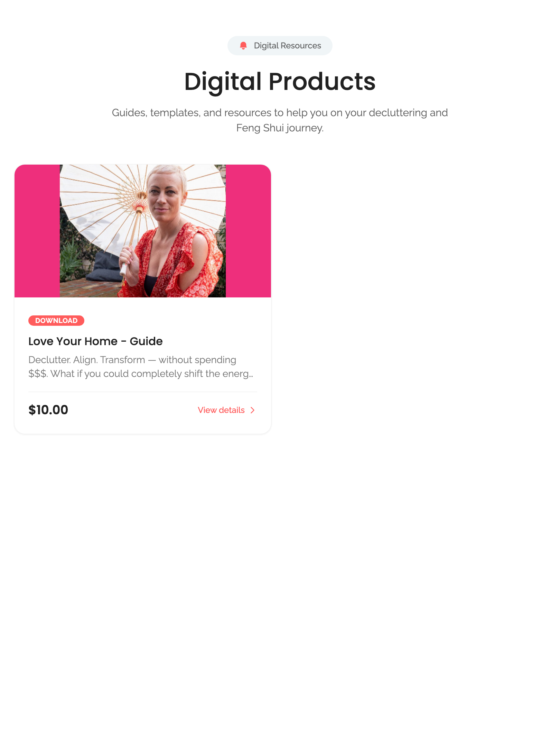Click the truncated ellipsis in the description
The image size is (560, 747).
click(x=252, y=374)
